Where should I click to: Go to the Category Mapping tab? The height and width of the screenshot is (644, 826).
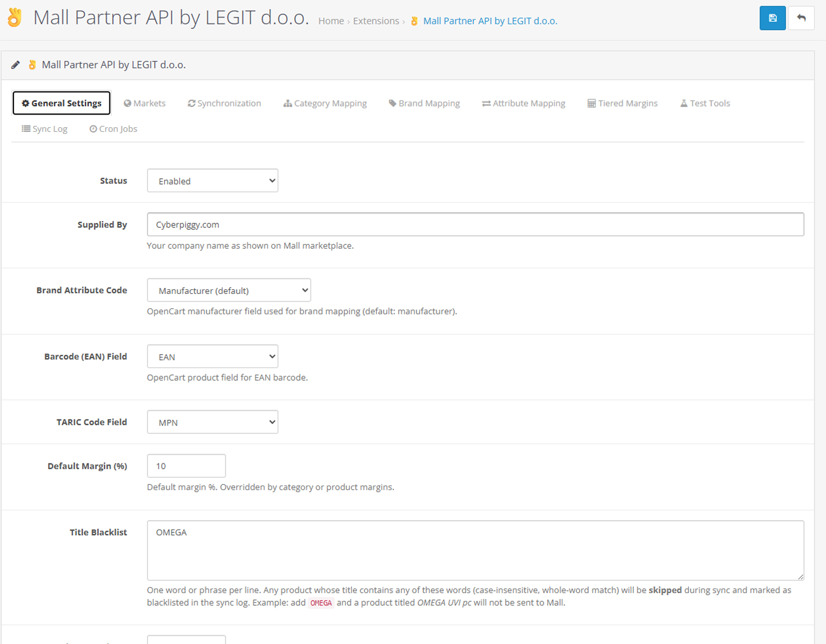click(x=325, y=103)
